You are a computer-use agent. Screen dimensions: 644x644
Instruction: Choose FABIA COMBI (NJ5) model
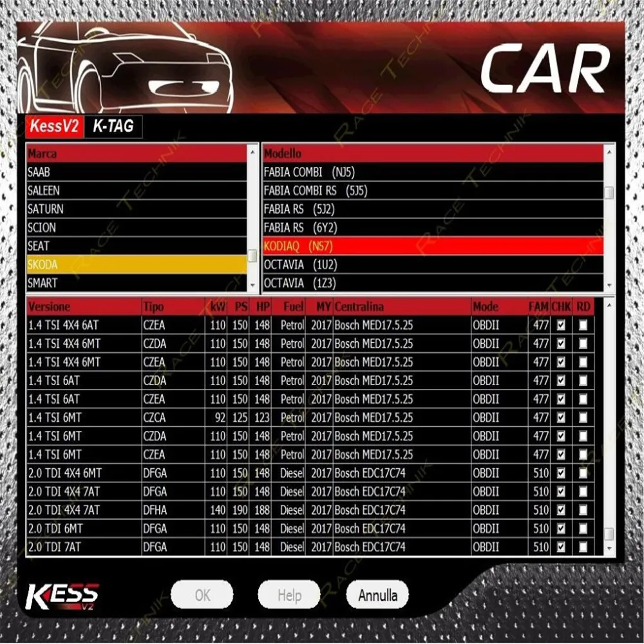point(433,172)
